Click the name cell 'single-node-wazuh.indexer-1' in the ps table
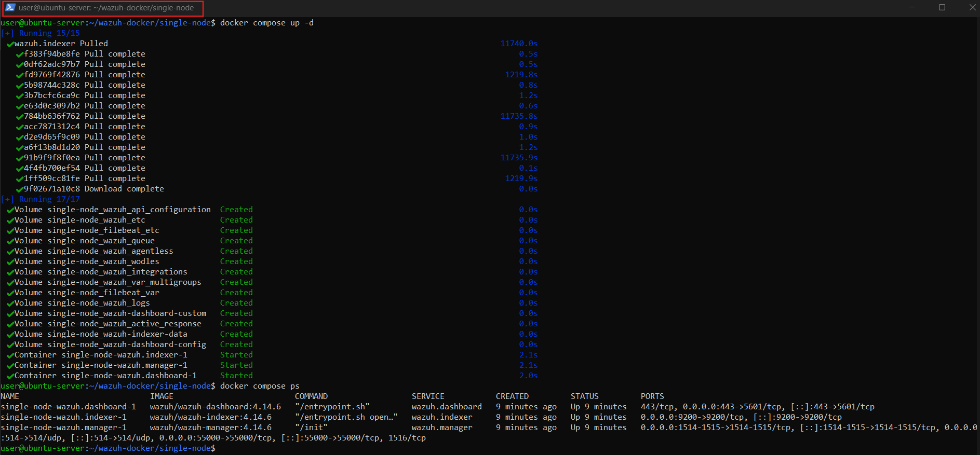980x455 pixels. pyautogui.click(x=63, y=417)
